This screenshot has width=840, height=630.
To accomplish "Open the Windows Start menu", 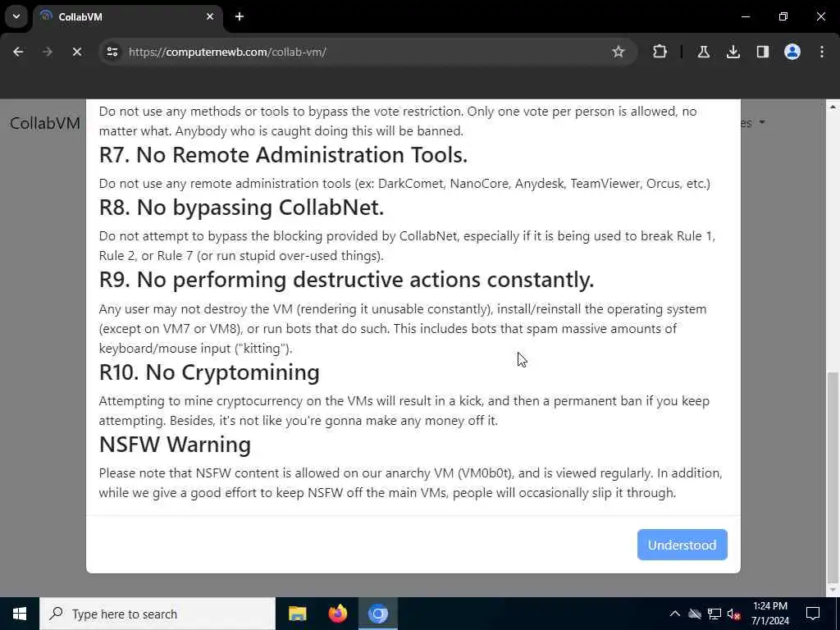I will (20, 614).
